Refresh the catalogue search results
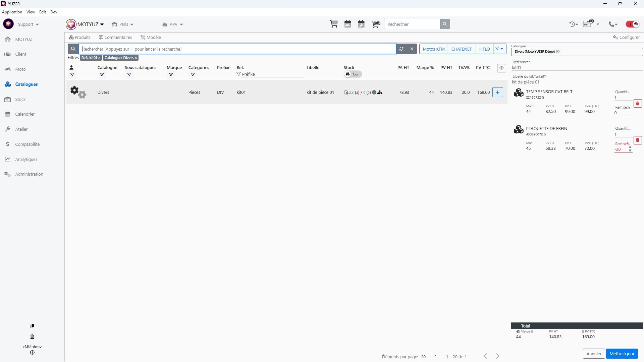The height and width of the screenshot is (362, 644). coord(401,49)
